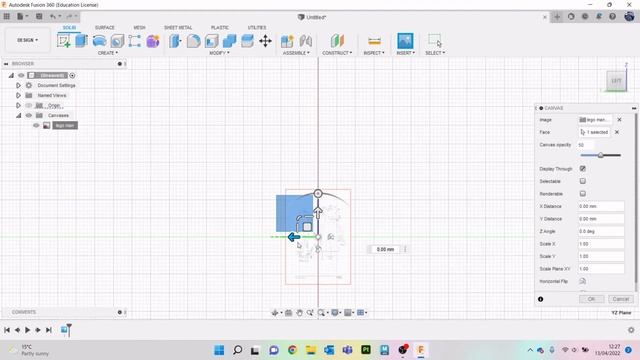The height and width of the screenshot is (360, 640).
Task: Toggle the Display Through checkbox
Action: tap(582, 169)
